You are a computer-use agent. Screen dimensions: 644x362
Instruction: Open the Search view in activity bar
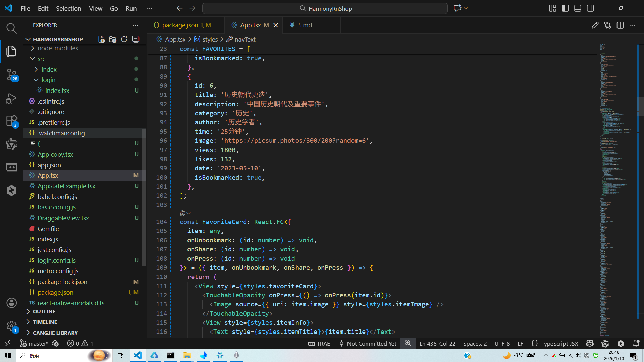click(11, 28)
